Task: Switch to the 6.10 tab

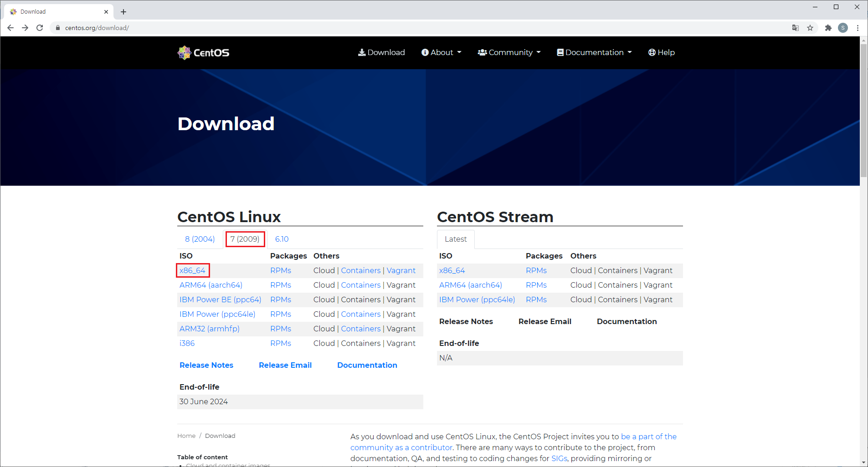Action: point(282,239)
